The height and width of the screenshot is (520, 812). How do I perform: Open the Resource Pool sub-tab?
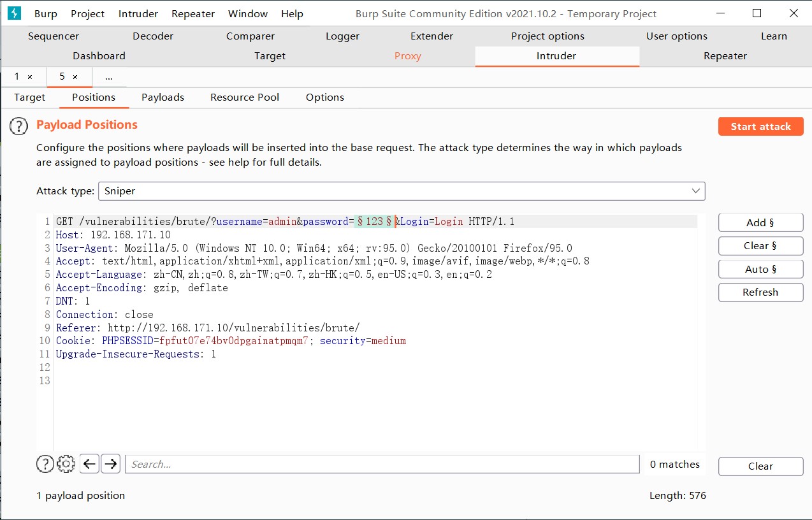(245, 97)
